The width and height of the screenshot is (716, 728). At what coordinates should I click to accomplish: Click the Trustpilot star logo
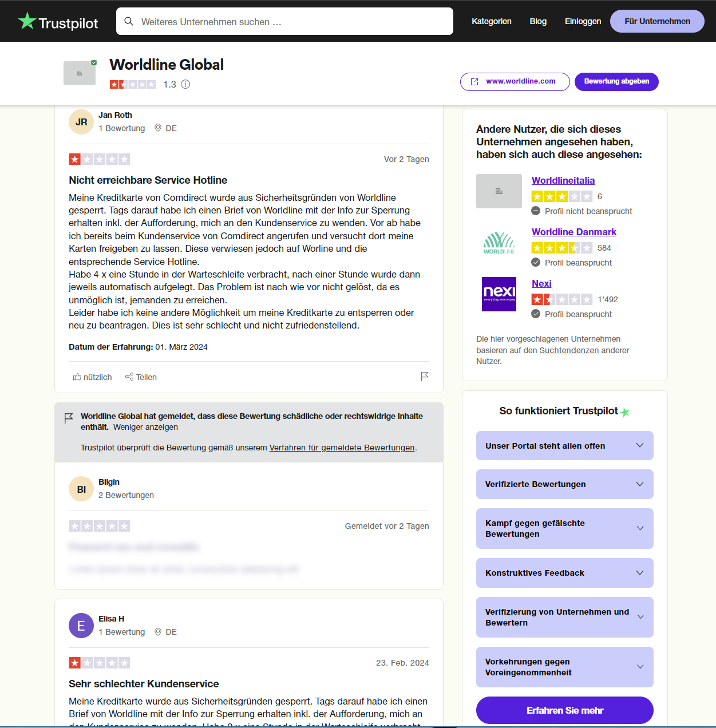tap(27, 21)
